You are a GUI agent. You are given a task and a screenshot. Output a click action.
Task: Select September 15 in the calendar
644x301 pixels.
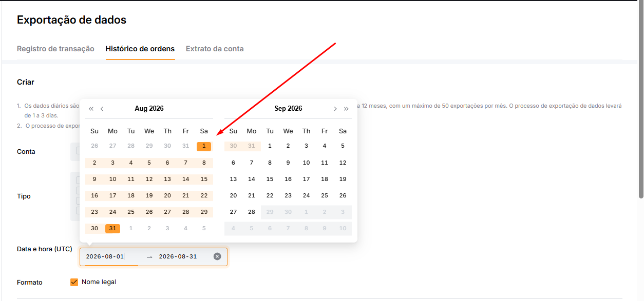(x=270, y=179)
